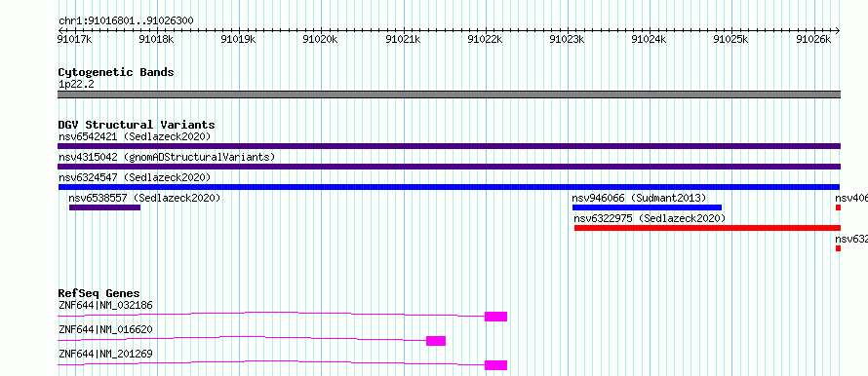Open the nsv4315042 (gnomADStructuralVariants) label

pyautogui.click(x=167, y=157)
